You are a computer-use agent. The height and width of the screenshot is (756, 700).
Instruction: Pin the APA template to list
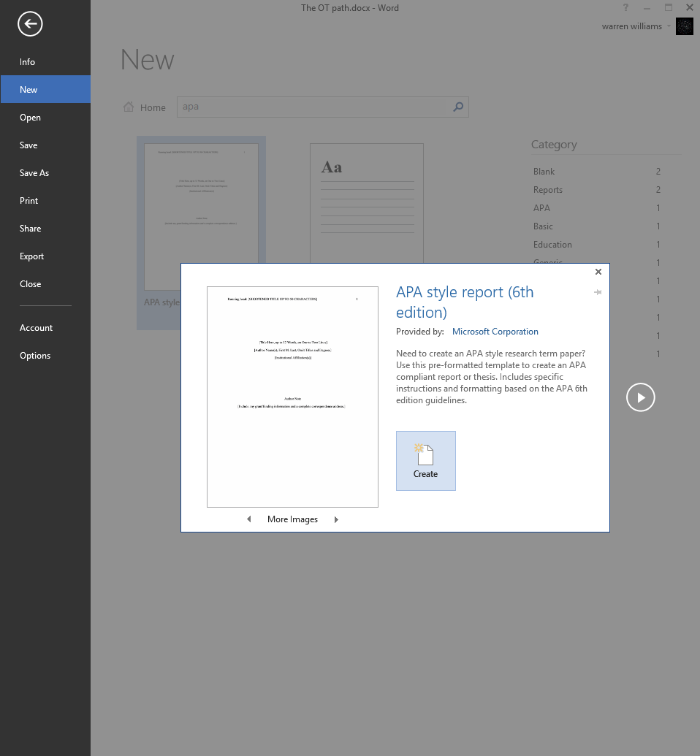click(598, 292)
